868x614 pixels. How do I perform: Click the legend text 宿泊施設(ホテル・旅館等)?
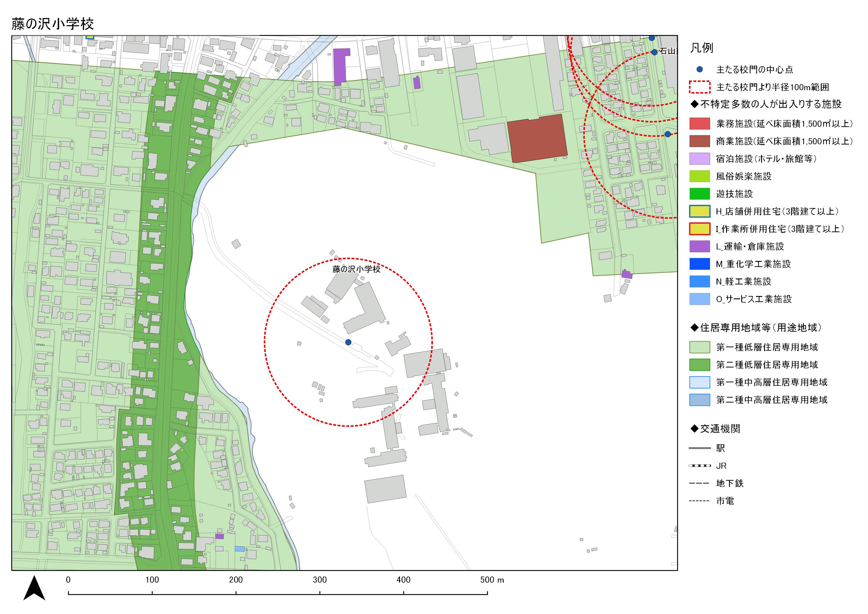767,159
